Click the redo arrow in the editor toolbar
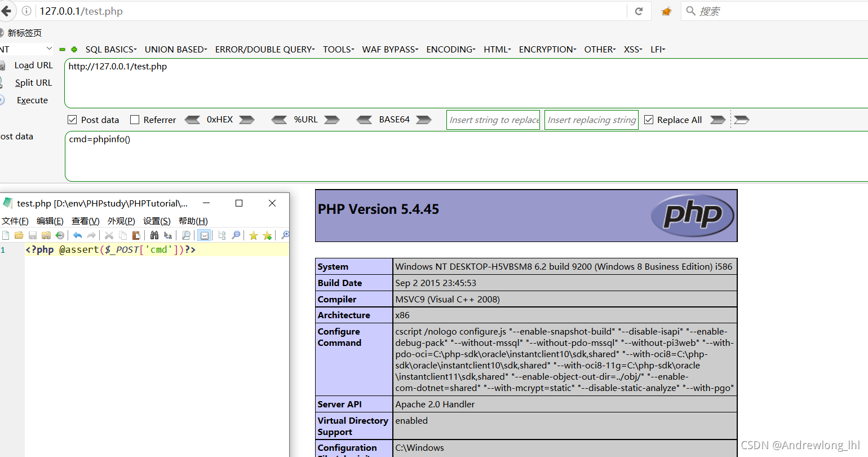The width and height of the screenshot is (868, 457). [x=91, y=235]
